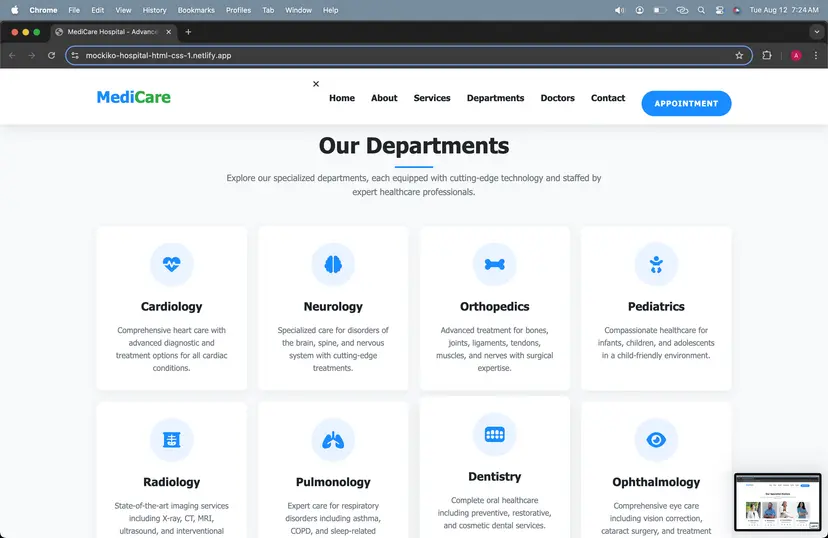
Task: Click the MediCare logo
Action: [x=134, y=98]
